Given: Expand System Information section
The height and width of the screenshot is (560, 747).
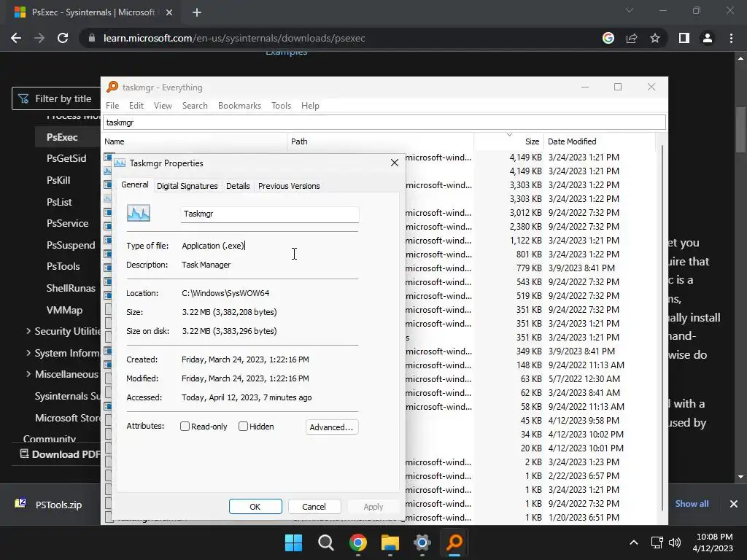Looking at the screenshot, I should coord(28,353).
